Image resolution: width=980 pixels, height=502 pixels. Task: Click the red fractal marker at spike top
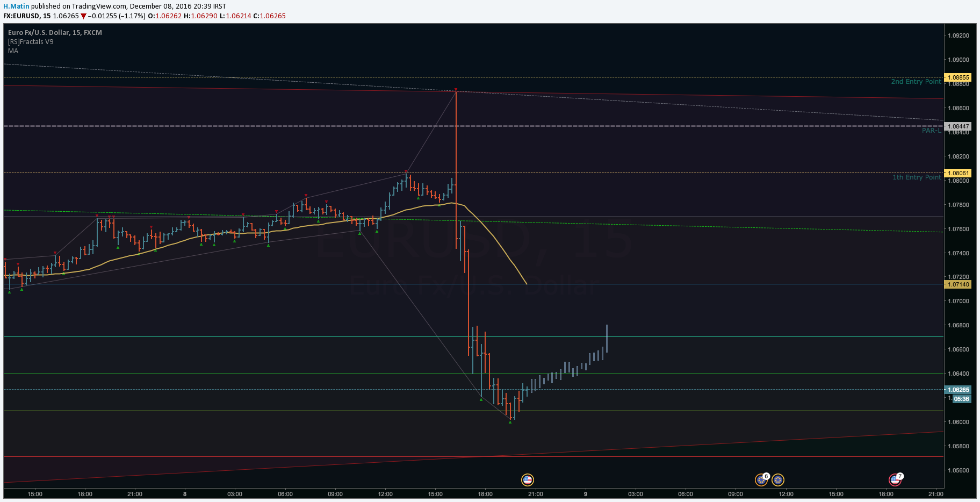pos(456,89)
